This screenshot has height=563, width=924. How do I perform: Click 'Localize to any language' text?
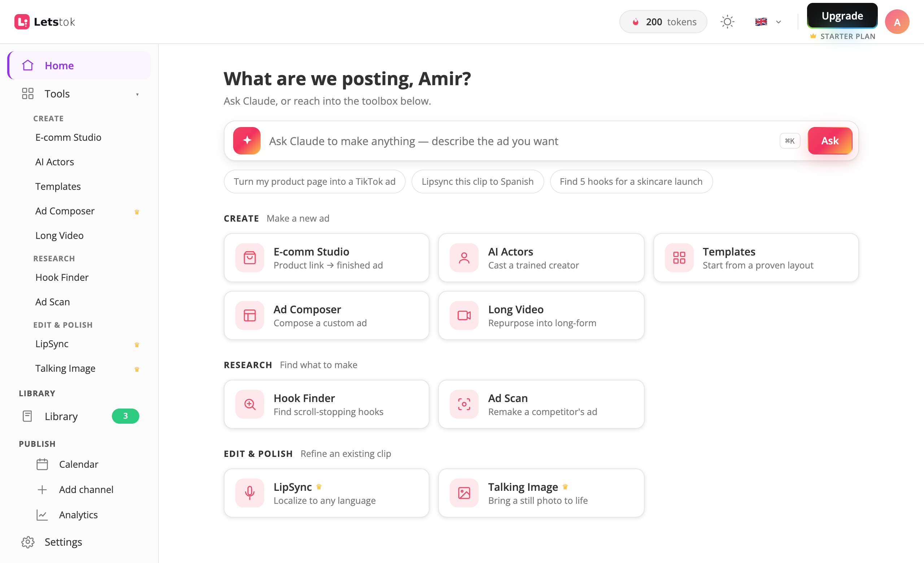point(324,501)
